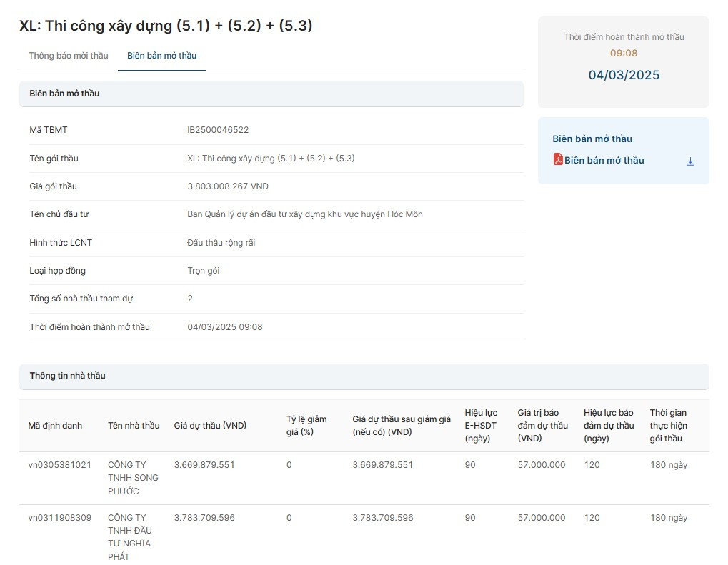
Task: Select the Biên bản mở thầu tab
Action: tap(161, 56)
